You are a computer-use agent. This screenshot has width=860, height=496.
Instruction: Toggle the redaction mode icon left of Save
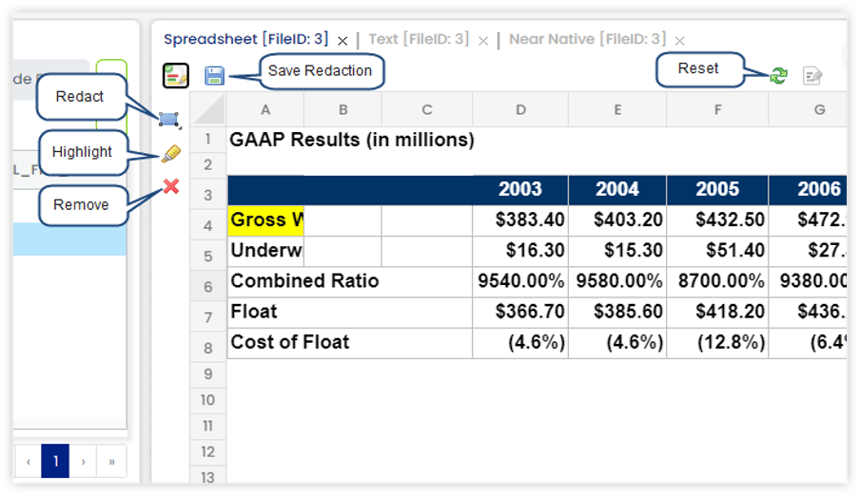click(176, 75)
